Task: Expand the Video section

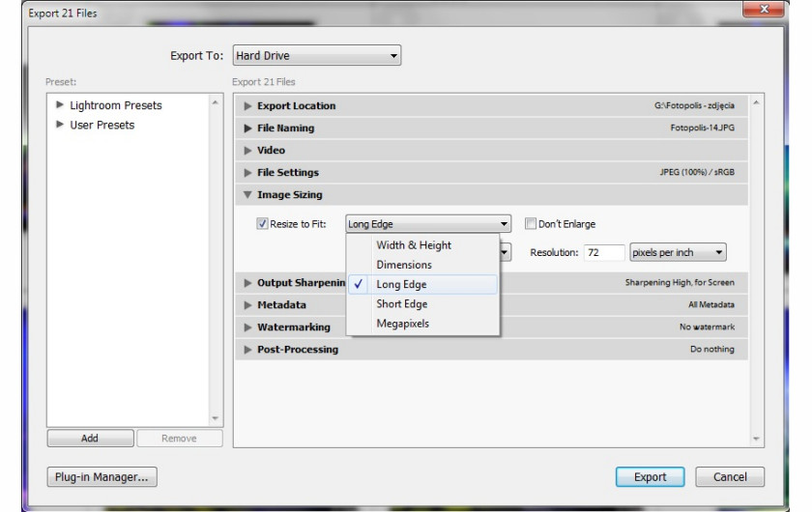Action: (x=247, y=150)
